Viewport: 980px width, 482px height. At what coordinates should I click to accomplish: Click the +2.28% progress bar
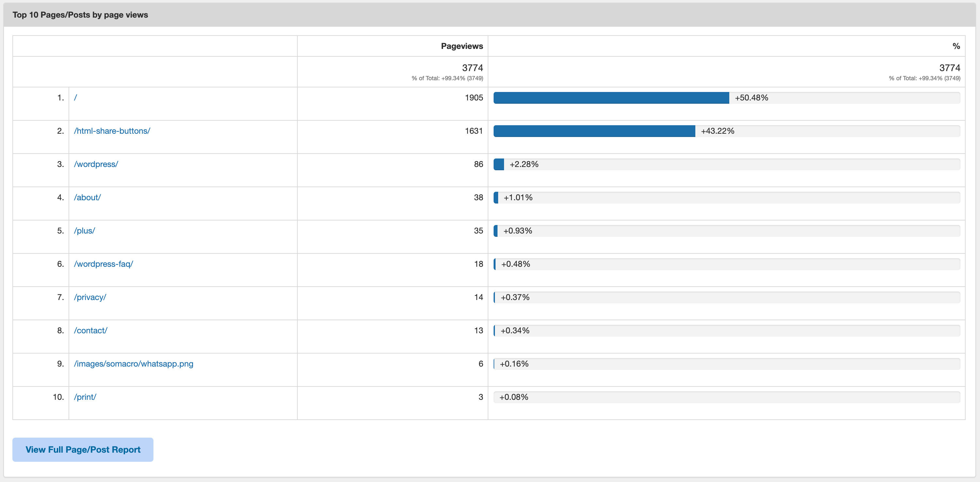coord(727,164)
